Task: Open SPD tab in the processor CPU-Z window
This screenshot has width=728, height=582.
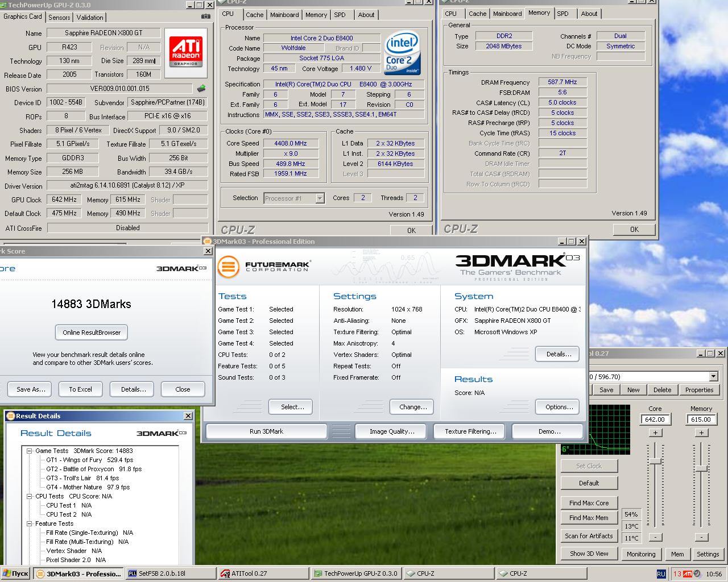Action: click(x=340, y=15)
